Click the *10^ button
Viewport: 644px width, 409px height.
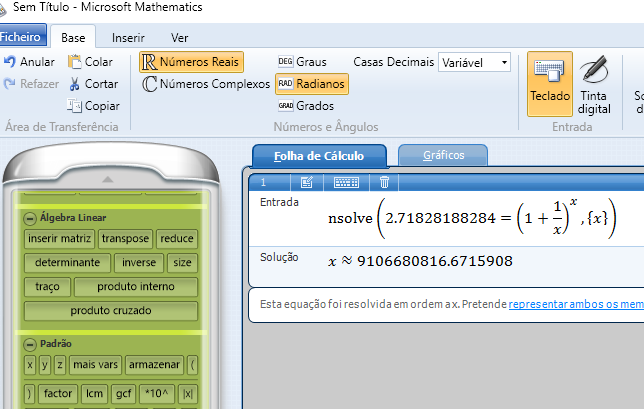[157, 394]
